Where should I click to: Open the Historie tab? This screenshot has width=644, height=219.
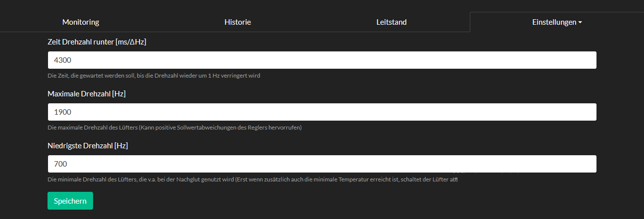click(x=238, y=22)
